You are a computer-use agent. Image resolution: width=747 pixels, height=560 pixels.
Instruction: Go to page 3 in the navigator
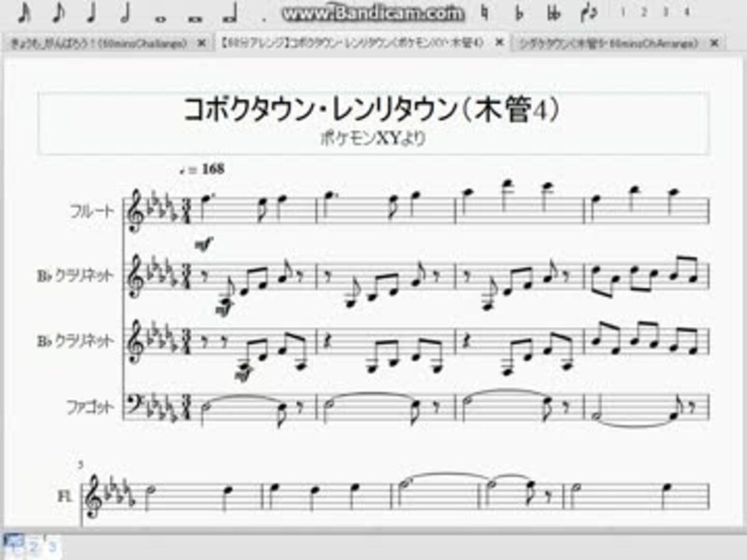tap(52, 546)
